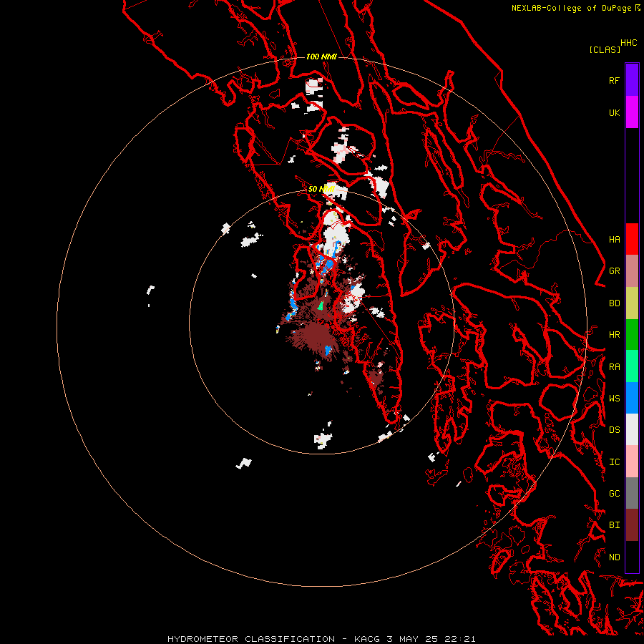Image resolution: width=644 pixels, height=644 pixels.
Task: Click the HA red legend swatch
Action: pyautogui.click(x=632, y=239)
